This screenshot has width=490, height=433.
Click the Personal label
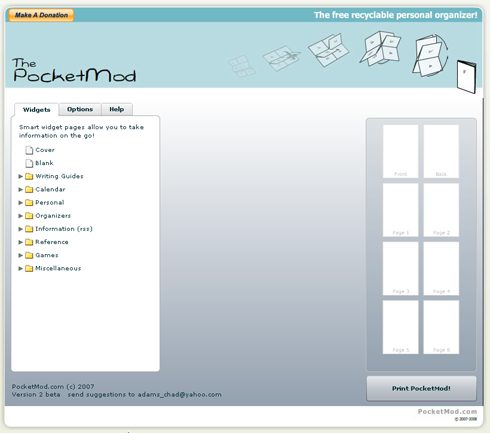coord(50,203)
